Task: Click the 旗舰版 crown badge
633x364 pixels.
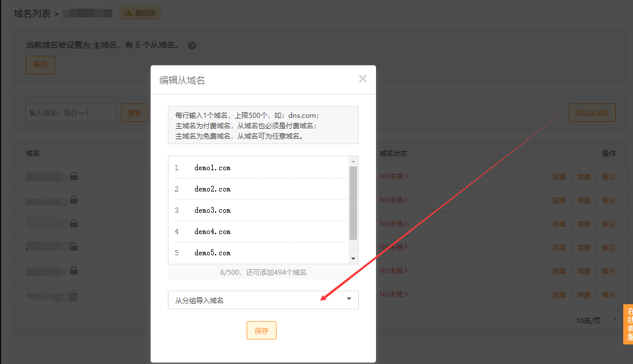Action: pos(140,13)
